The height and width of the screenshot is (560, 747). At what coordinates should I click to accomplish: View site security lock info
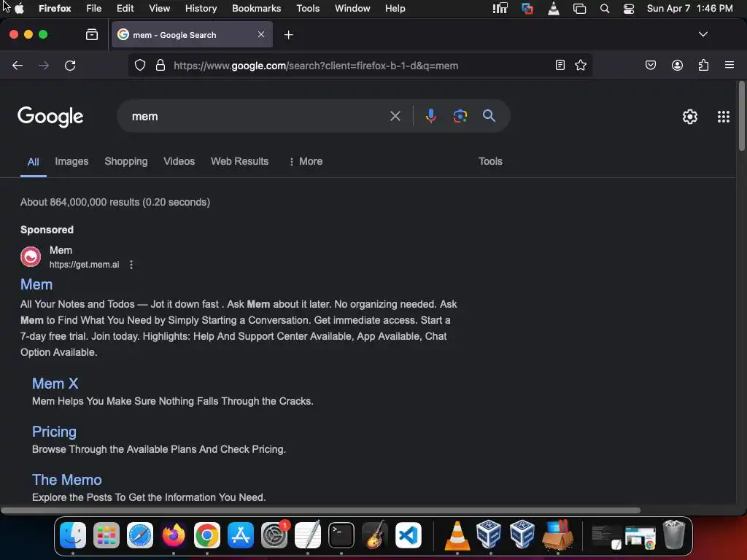160,65
